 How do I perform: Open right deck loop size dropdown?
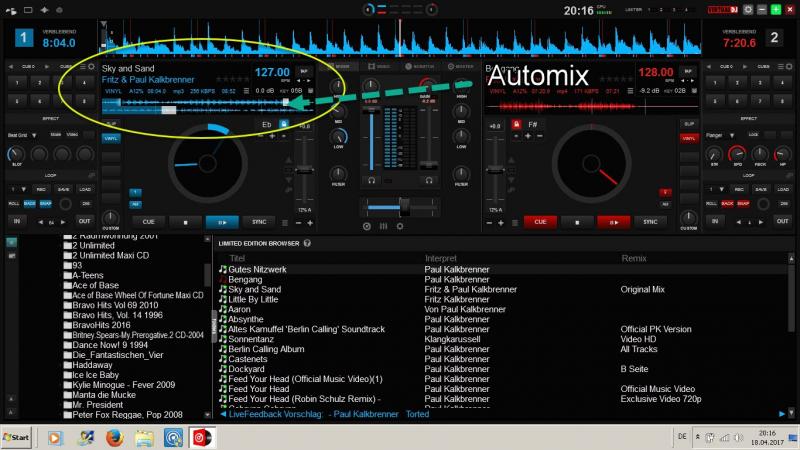[721, 189]
